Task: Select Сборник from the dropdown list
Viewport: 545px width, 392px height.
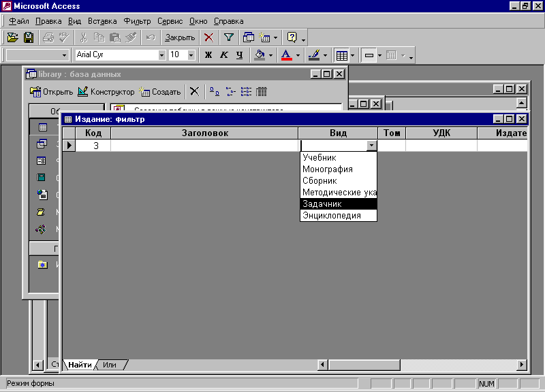Action: click(338, 180)
